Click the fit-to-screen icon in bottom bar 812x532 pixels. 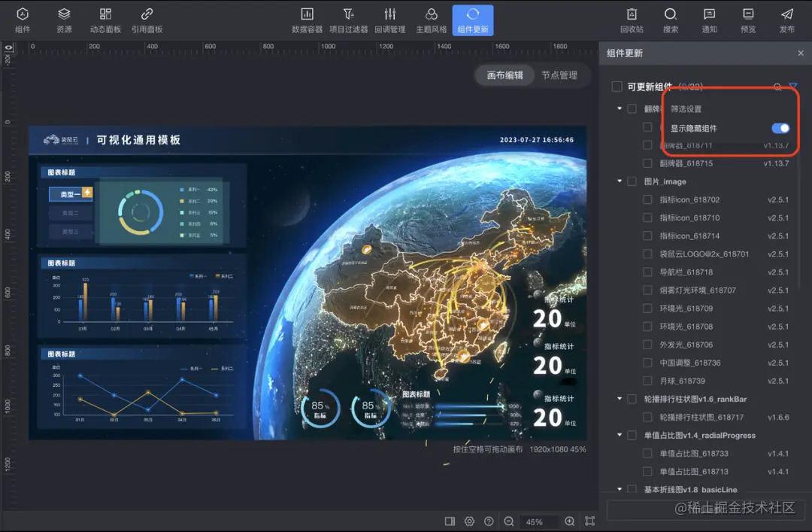click(x=589, y=521)
